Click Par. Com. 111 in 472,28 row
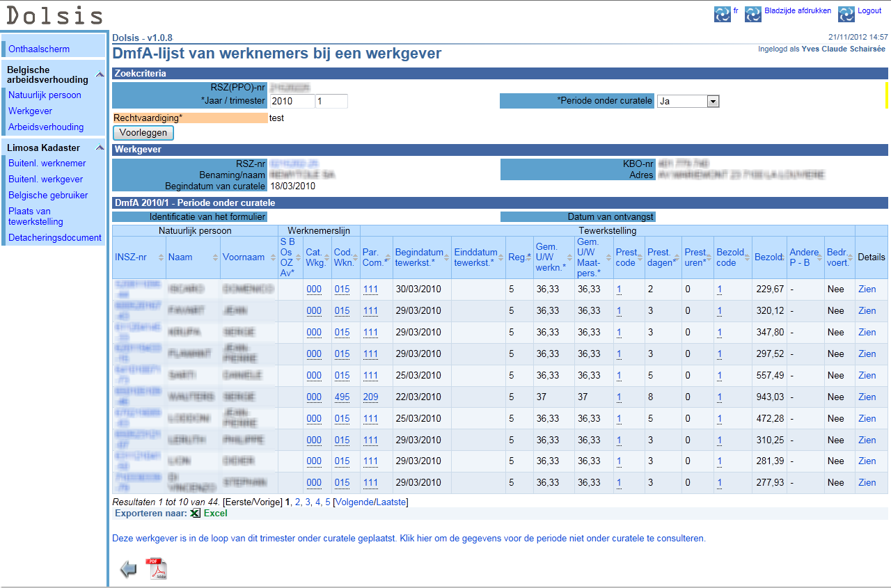The width and height of the screenshot is (891, 588). pos(370,419)
